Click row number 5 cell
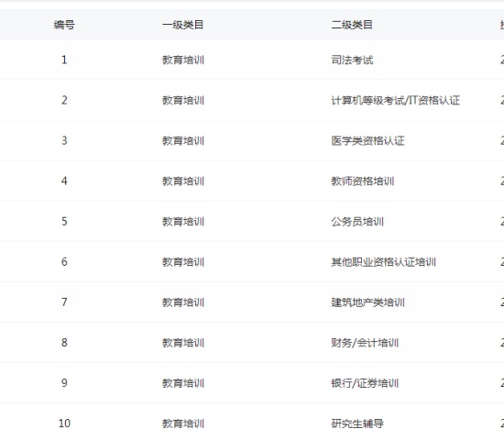504x440 pixels. [x=64, y=221]
